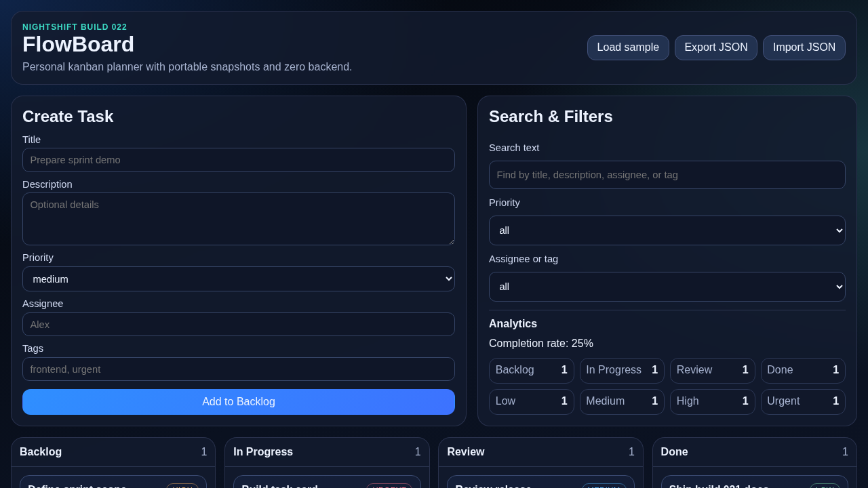Select the Backlog analytics chip
This screenshot has width=868, height=488.
(531, 370)
